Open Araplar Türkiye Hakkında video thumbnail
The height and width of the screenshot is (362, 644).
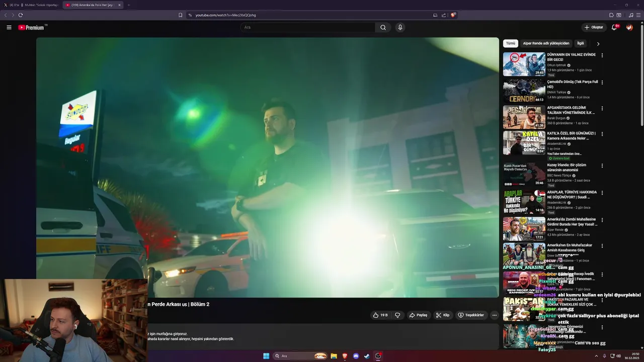click(524, 202)
